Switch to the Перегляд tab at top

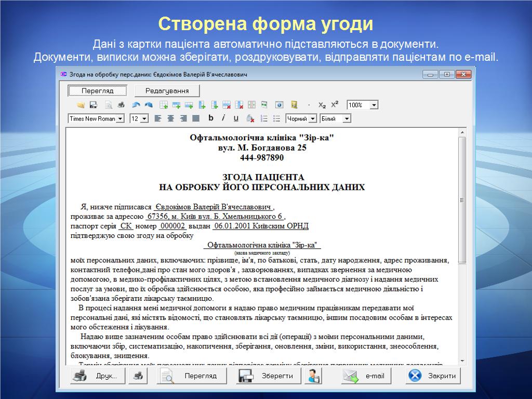(x=98, y=91)
